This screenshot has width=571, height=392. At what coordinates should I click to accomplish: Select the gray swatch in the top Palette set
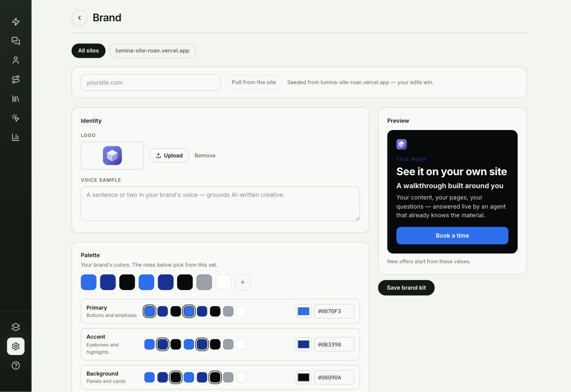tap(204, 282)
